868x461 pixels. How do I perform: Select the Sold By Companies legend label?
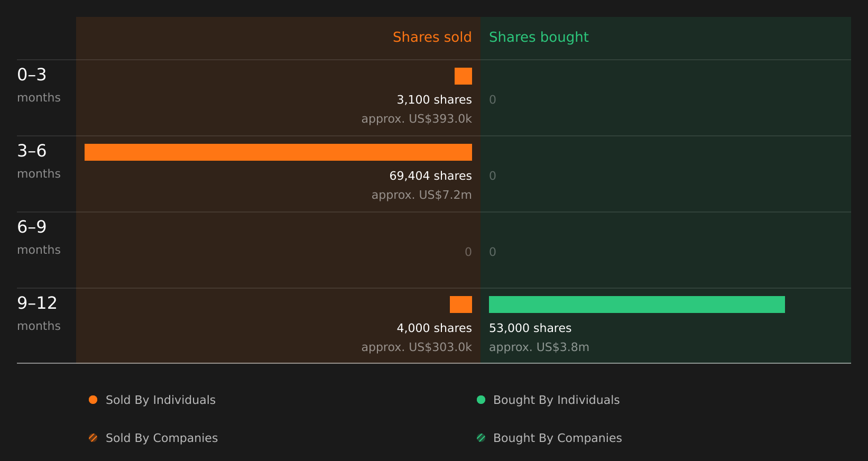(x=162, y=438)
